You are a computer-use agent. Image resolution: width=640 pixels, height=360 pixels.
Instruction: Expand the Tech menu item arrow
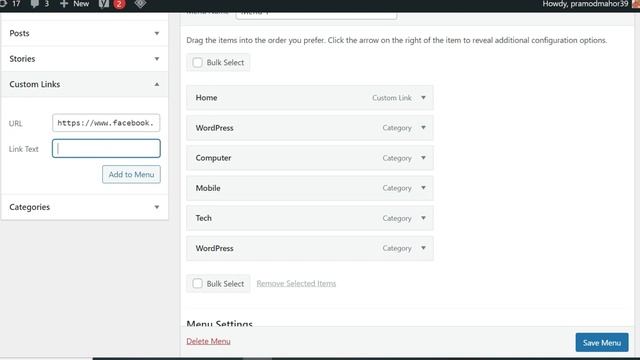(x=423, y=218)
